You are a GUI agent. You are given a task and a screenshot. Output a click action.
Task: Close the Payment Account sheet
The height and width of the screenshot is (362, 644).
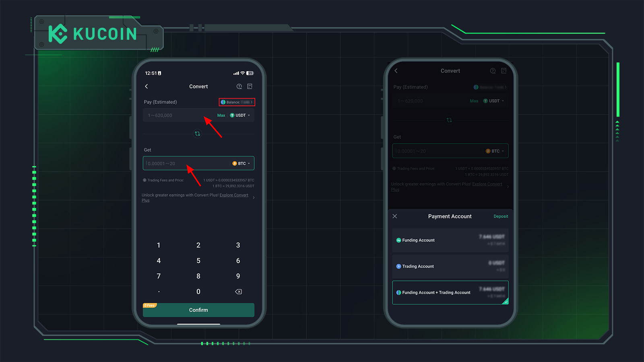click(395, 216)
